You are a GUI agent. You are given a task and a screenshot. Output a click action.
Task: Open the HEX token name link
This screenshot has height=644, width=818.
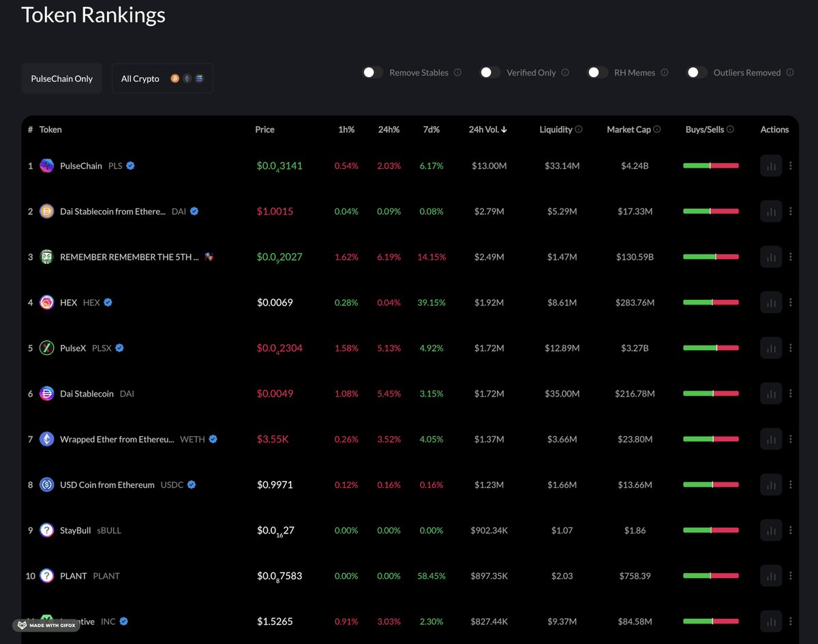(x=69, y=303)
